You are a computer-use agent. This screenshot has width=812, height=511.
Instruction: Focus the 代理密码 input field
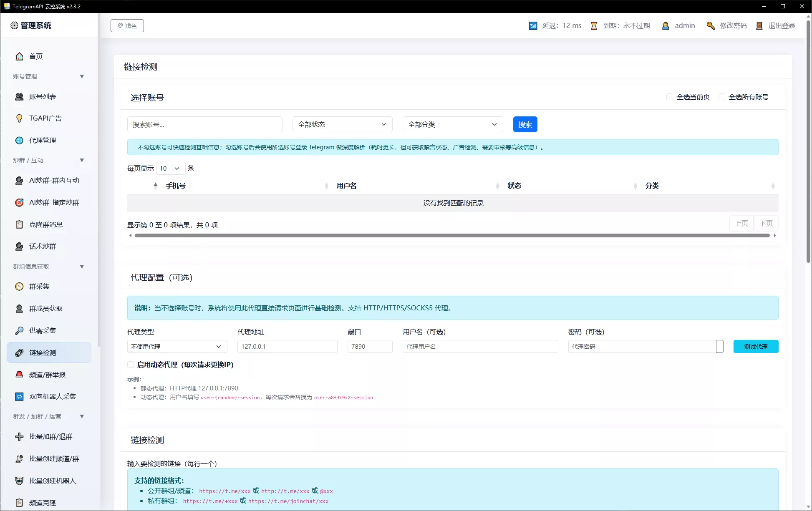[x=642, y=347]
